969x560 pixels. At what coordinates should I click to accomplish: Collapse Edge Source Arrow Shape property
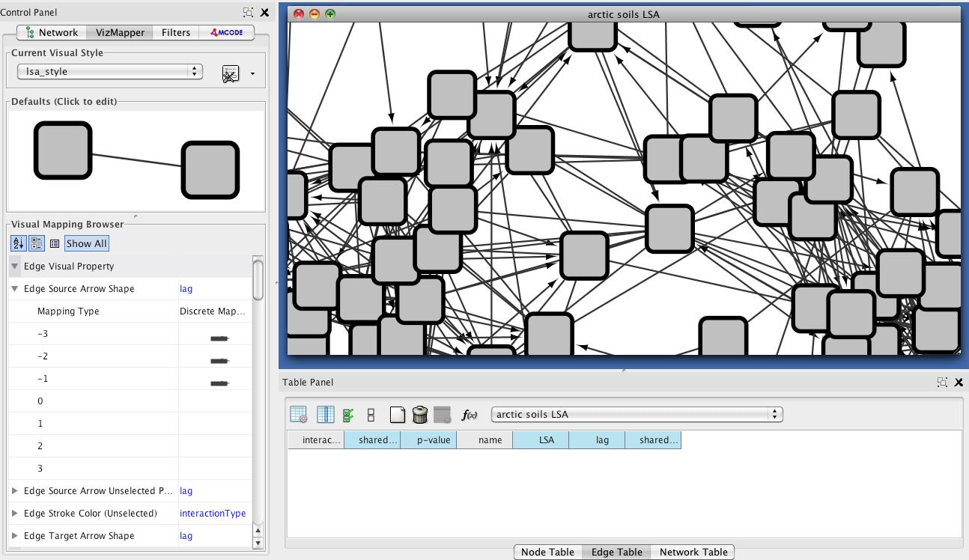pyautogui.click(x=15, y=289)
